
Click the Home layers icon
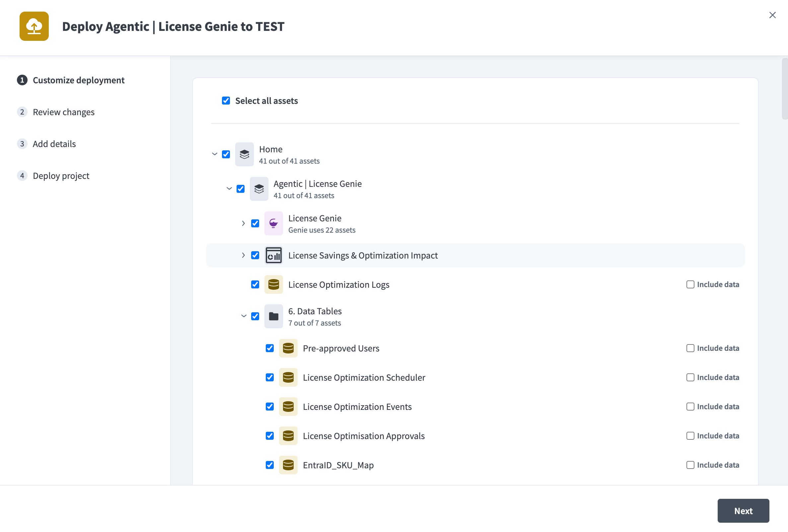point(244,154)
